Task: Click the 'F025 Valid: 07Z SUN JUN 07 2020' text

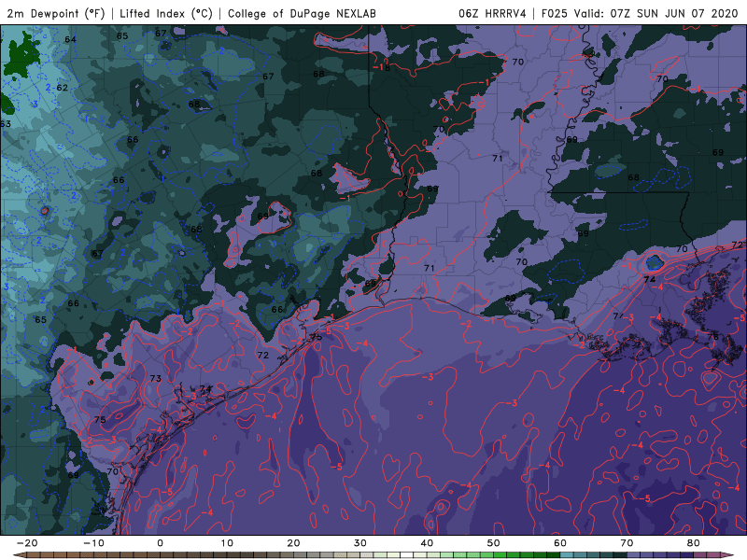Action: coord(640,13)
